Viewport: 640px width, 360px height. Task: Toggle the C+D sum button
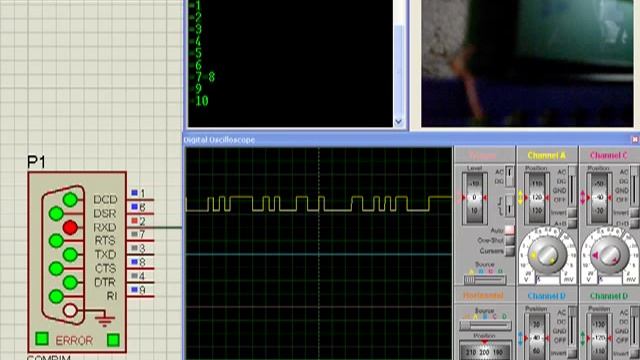[x=635, y=223]
